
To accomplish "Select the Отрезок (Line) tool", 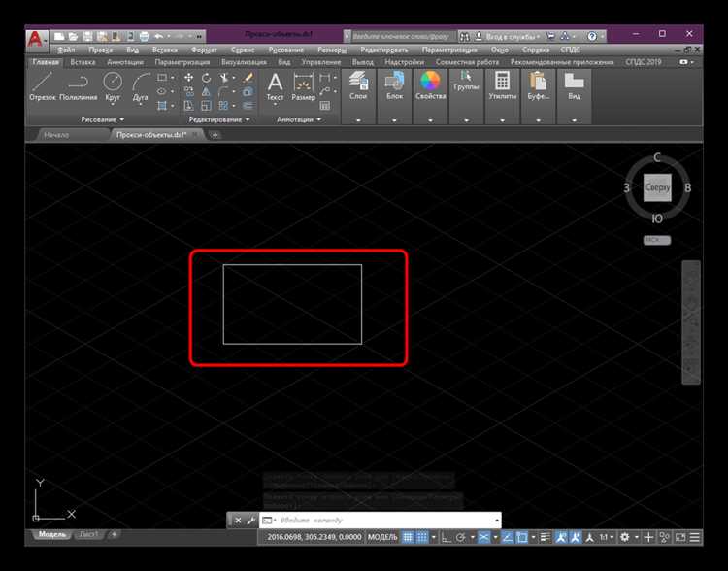I will [x=44, y=85].
